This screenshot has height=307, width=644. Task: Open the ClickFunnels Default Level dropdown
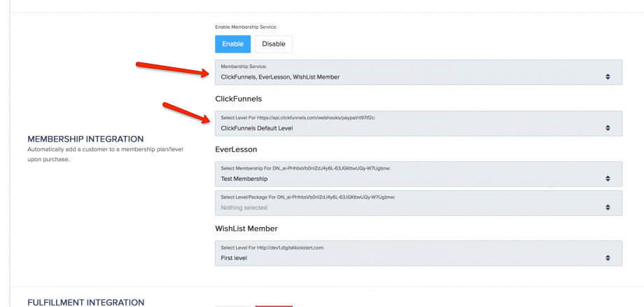pos(419,123)
